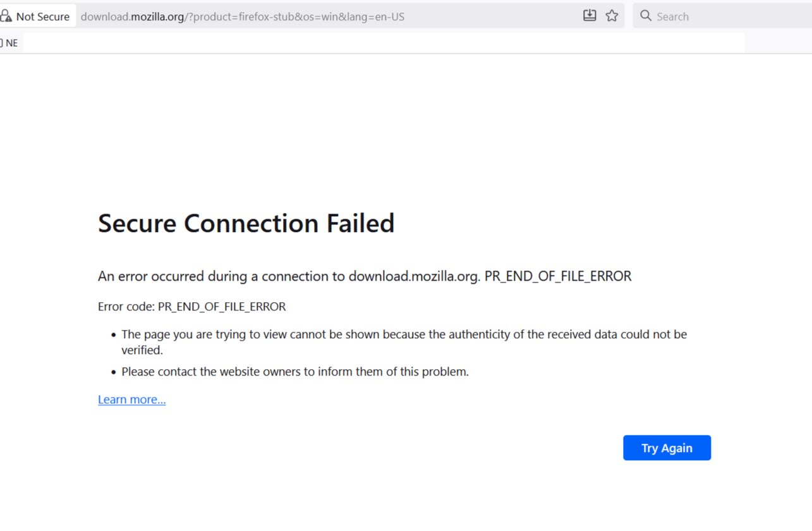The image size is (812, 531).
Task: Click the "An error occurred during a connection" sentence
Action: click(x=364, y=276)
